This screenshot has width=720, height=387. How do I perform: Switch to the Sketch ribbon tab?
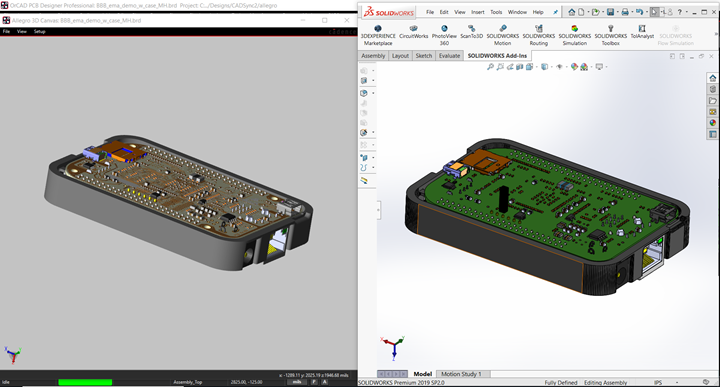click(423, 56)
